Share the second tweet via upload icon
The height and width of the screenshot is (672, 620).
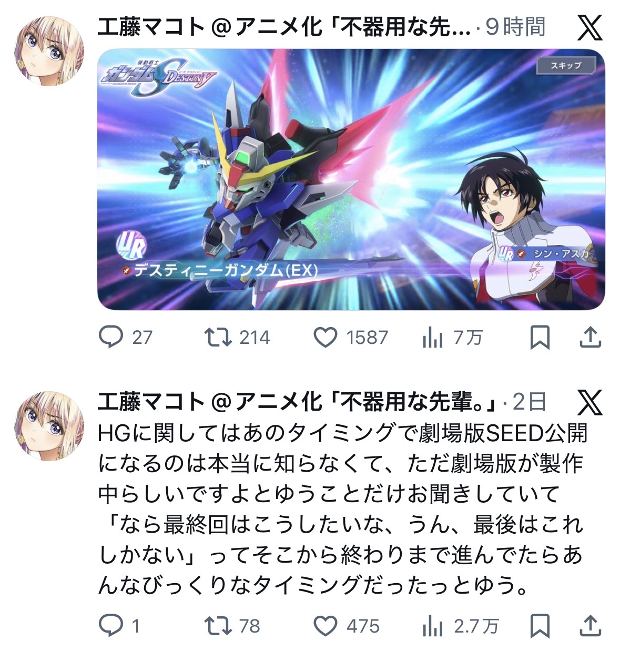point(590,626)
